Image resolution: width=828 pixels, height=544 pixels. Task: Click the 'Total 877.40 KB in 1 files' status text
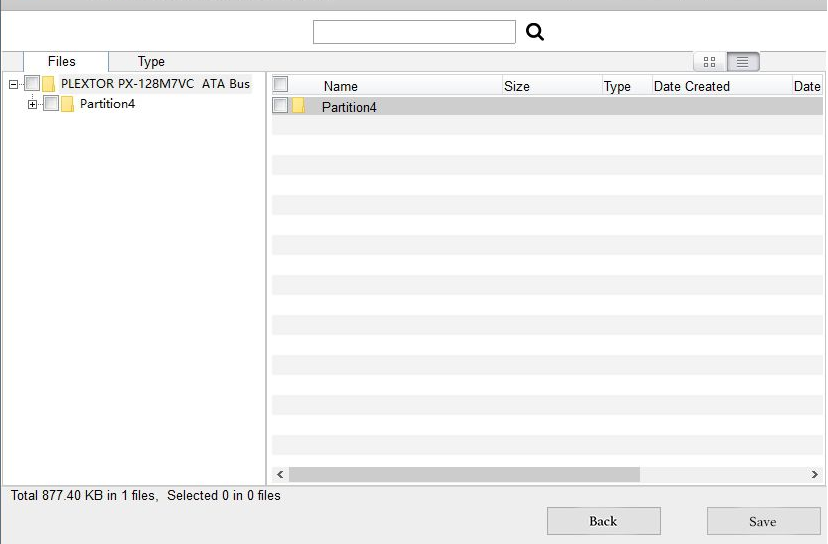(x=84, y=495)
